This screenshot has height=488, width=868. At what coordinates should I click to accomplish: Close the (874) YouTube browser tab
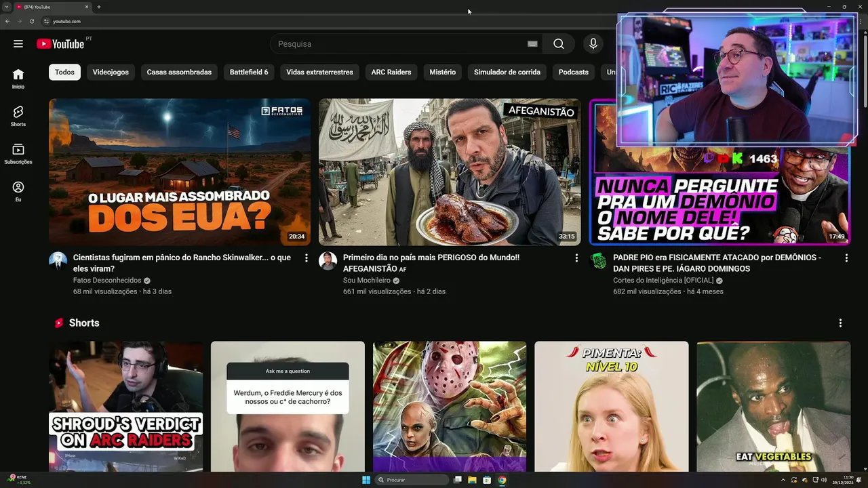tap(87, 7)
